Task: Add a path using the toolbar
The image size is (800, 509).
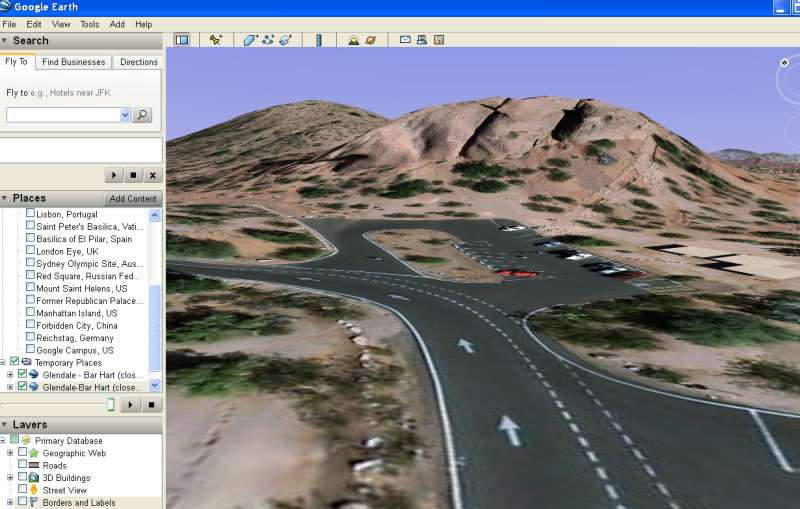Action: point(268,40)
